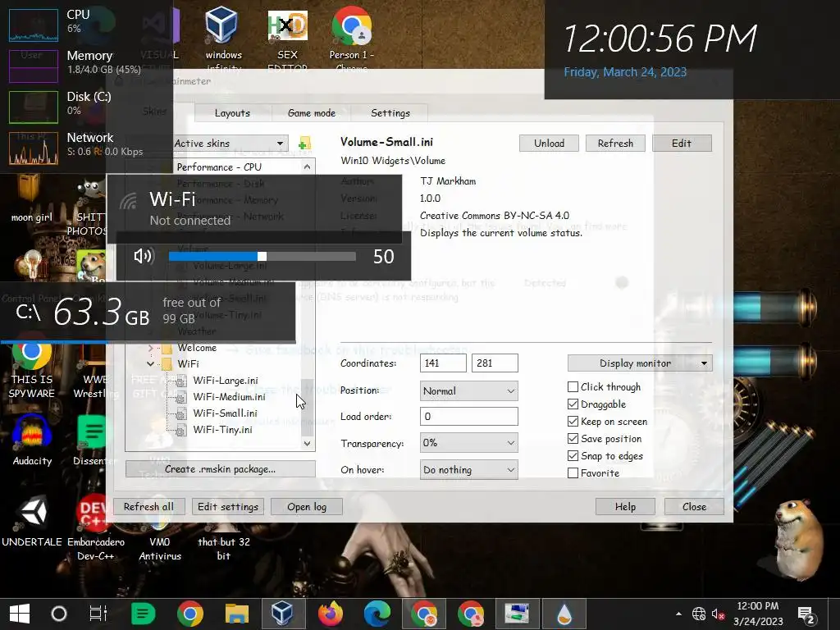Open the moon girl desktop folder
The height and width of the screenshot is (630, 840).
[31, 199]
